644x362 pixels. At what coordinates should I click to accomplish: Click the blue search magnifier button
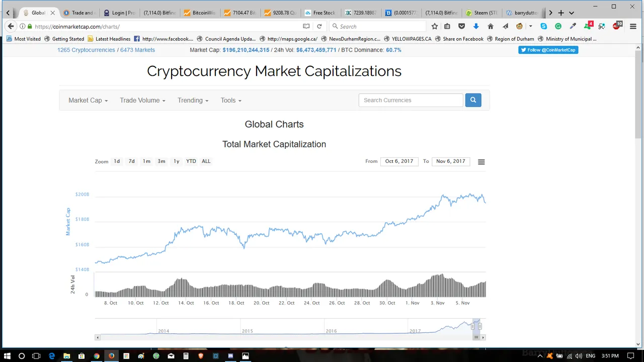coord(473,100)
